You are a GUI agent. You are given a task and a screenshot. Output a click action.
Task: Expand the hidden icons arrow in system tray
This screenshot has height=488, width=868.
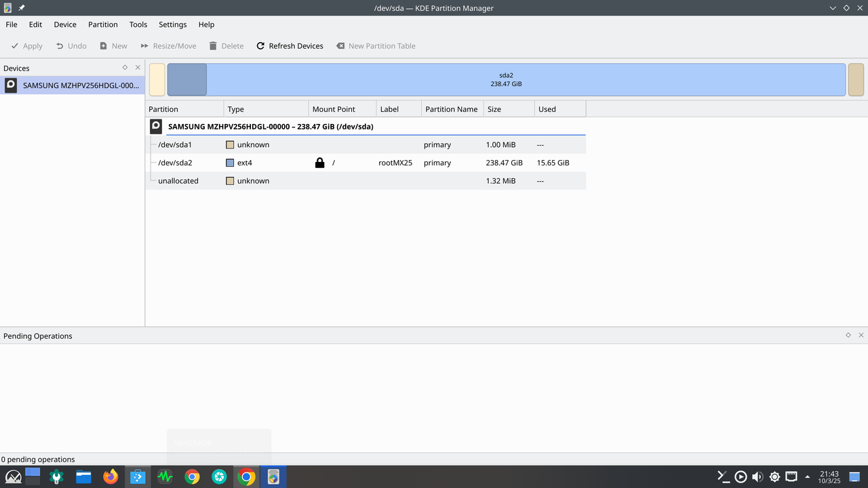click(808, 476)
